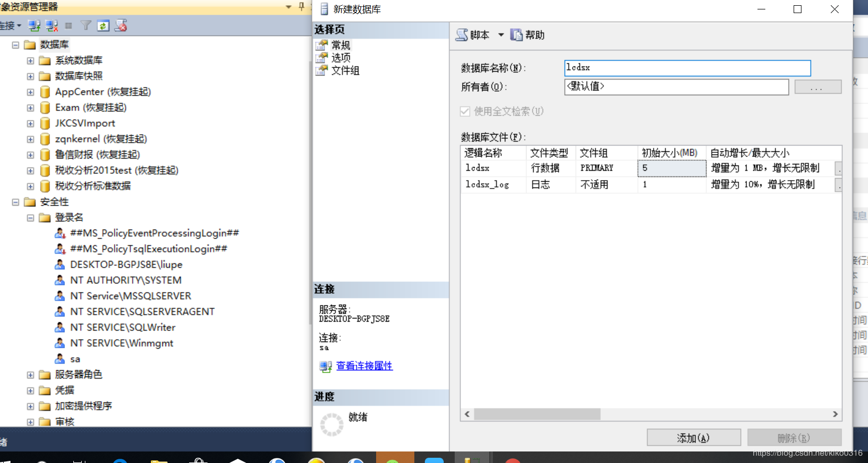Click the 初始大小(MB) column header
The image size is (868, 463).
[672, 153]
